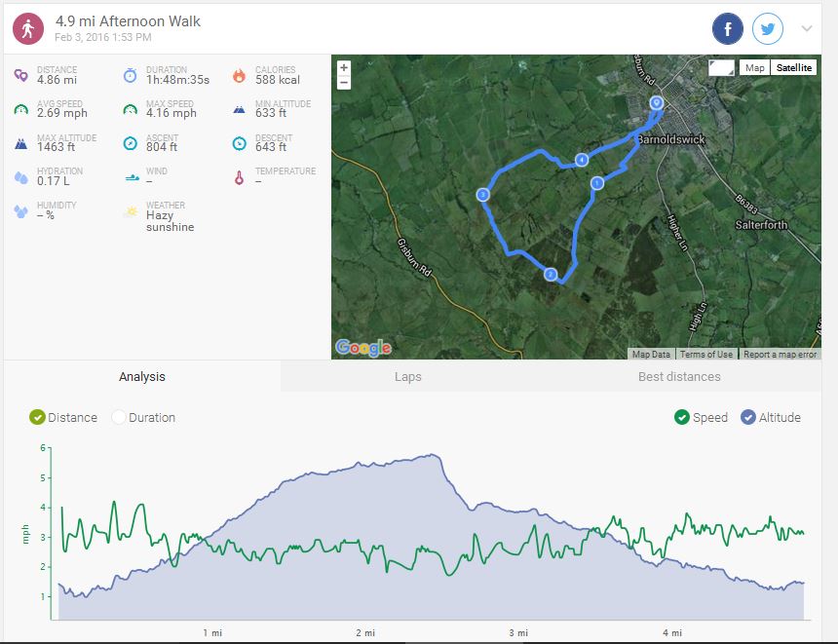Open the Terms of Use link
838x644 pixels.
tap(706, 354)
